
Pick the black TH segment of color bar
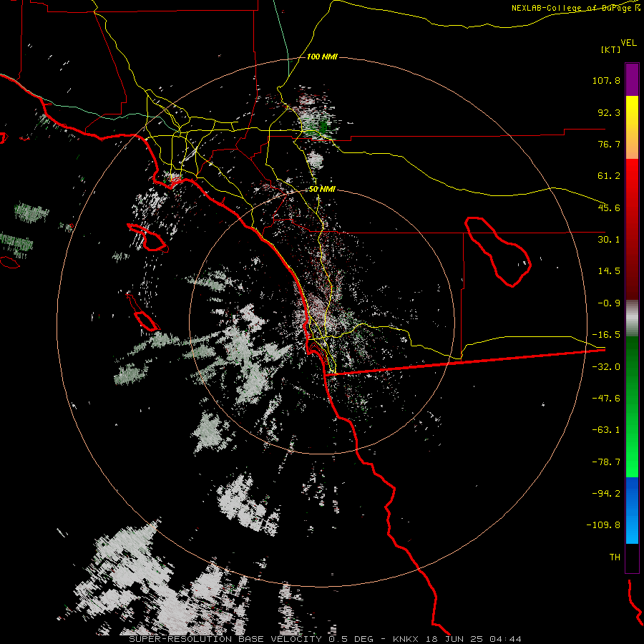[632, 557]
